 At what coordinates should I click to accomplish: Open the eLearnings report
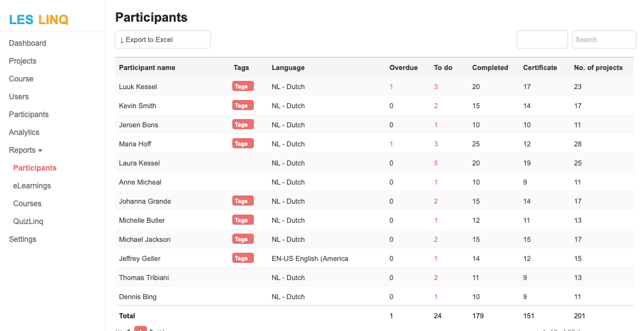[32, 186]
